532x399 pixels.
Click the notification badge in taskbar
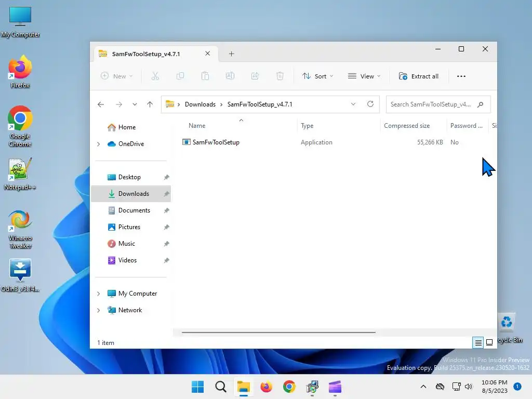[x=517, y=387]
